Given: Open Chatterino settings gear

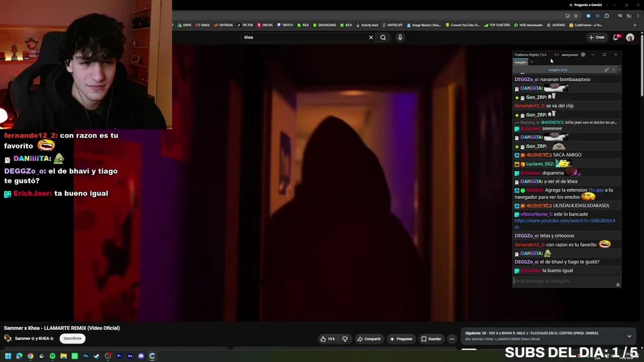Looking at the screenshot, I should pyautogui.click(x=583, y=55).
